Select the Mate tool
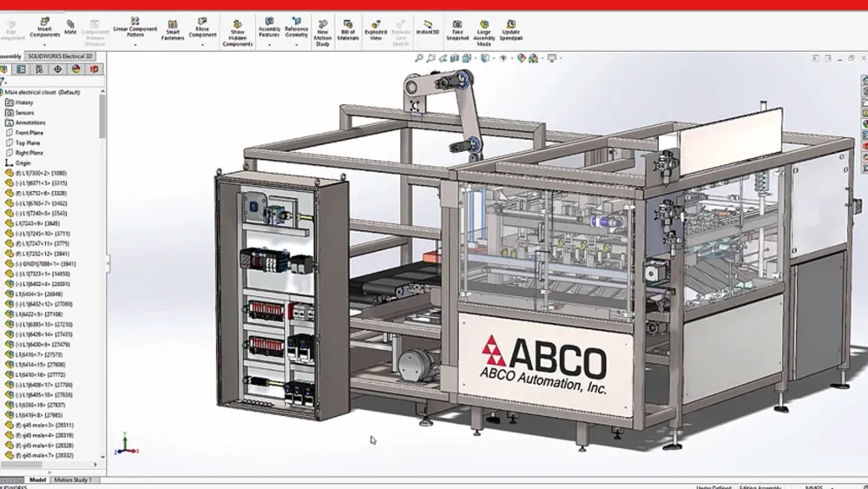The image size is (868, 489). (70, 27)
